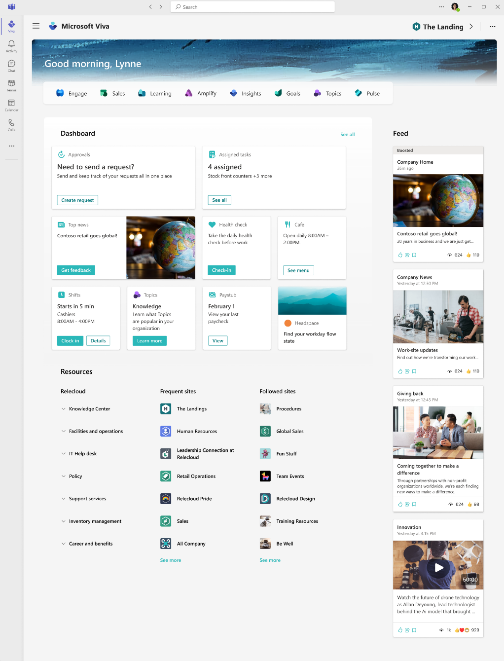Open the Viva page more options ellipsis
504x661 pixels.
click(492, 27)
